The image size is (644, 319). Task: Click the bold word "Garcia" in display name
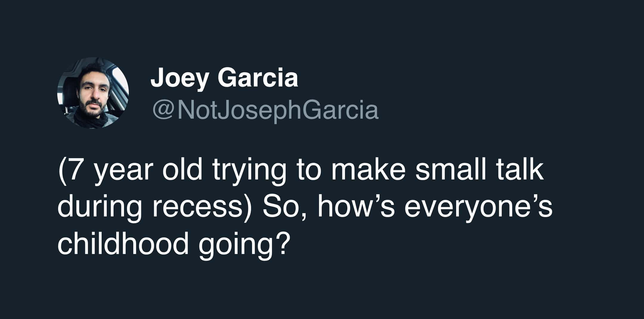(258, 78)
